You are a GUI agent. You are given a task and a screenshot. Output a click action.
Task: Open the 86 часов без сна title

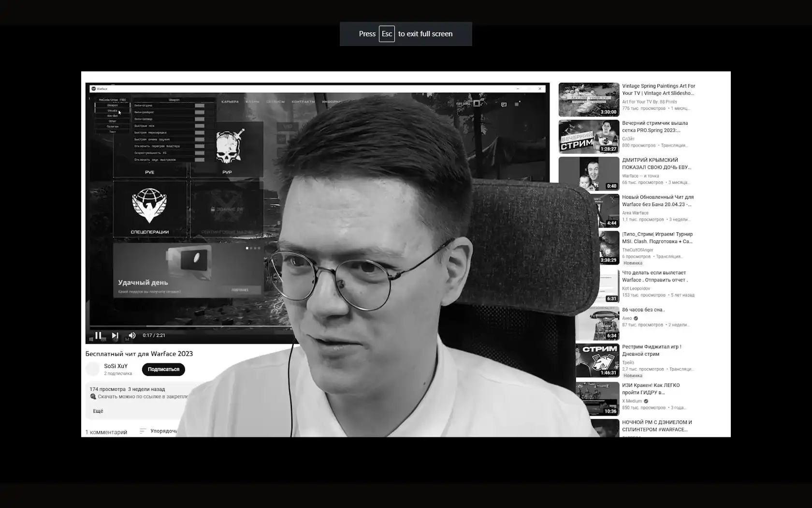643,310
